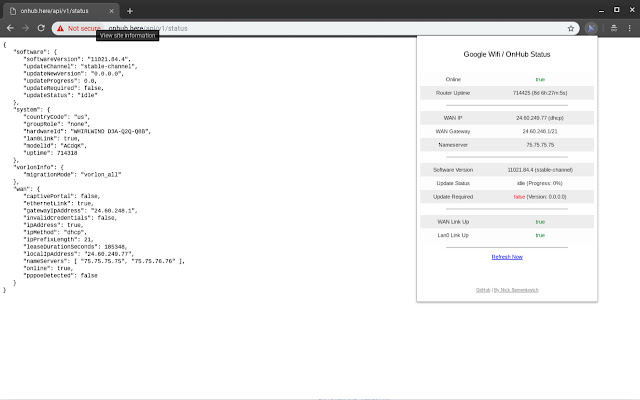Close the browser window
The height and width of the screenshot is (400, 640).
click(x=632, y=10)
